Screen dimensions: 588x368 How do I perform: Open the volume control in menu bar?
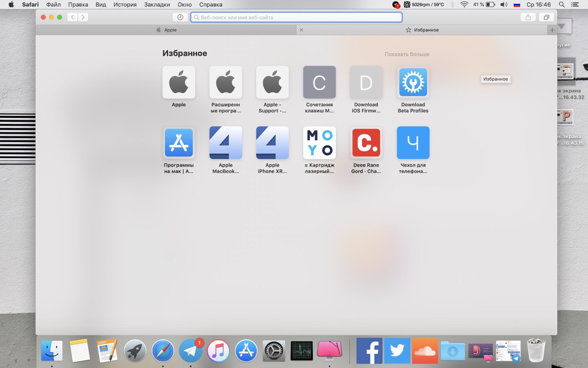pyautogui.click(x=503, y=5)
